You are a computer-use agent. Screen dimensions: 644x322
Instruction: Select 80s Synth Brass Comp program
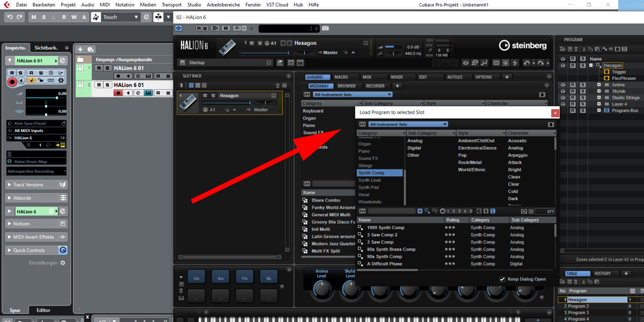coord(391,250)
